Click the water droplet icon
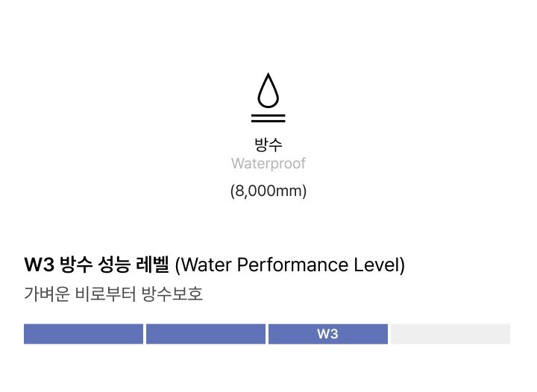 pos(268,92)
